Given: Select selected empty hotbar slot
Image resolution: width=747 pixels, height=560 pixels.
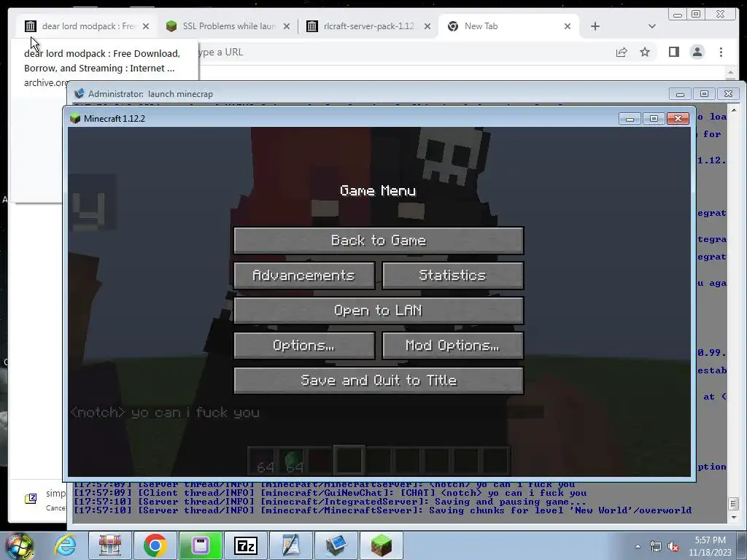Looking at the screenshot, I should point(349,461).
